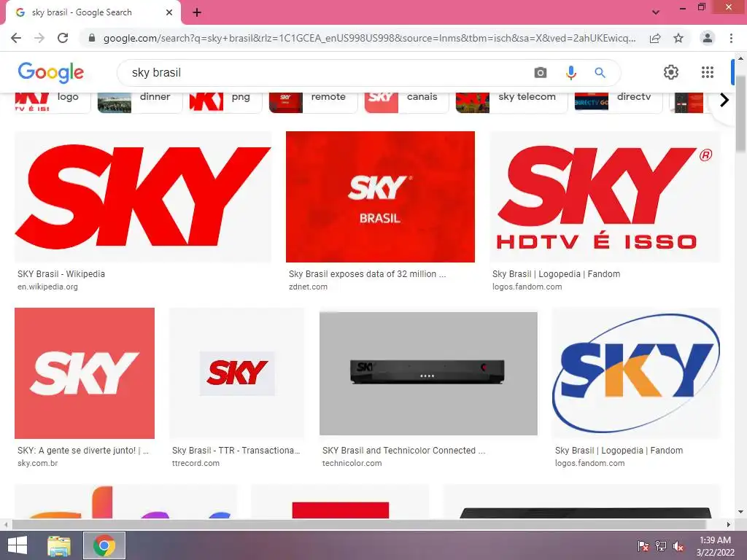Open SKY: A gente se diverte junto link
Screen dimensions: 747x560
click(83, 451)
